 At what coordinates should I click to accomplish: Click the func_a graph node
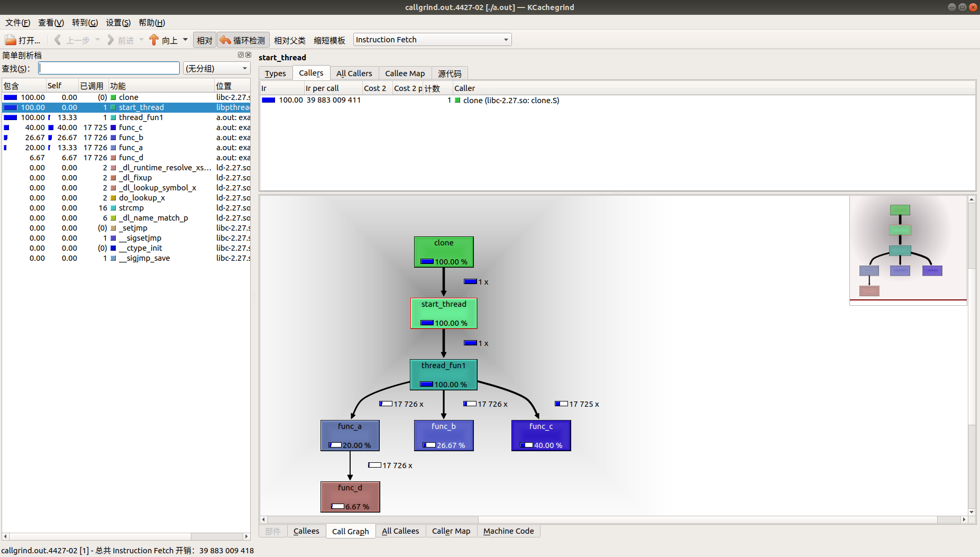(x=350, y=435)
